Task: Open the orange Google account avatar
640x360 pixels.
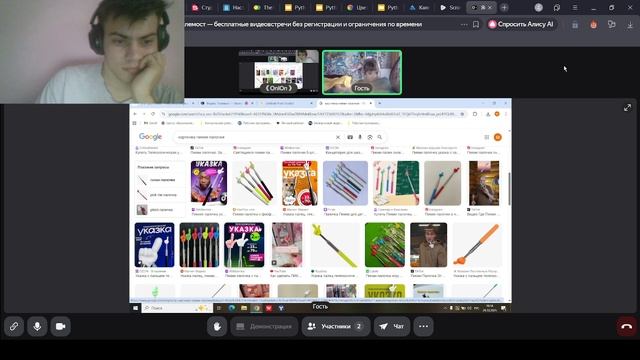Action: click(498, 137)
